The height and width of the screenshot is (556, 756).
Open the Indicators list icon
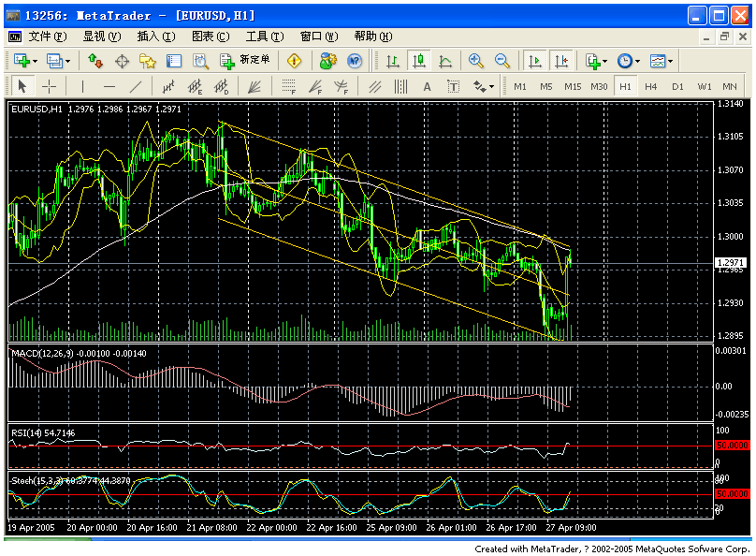(592, 61)
